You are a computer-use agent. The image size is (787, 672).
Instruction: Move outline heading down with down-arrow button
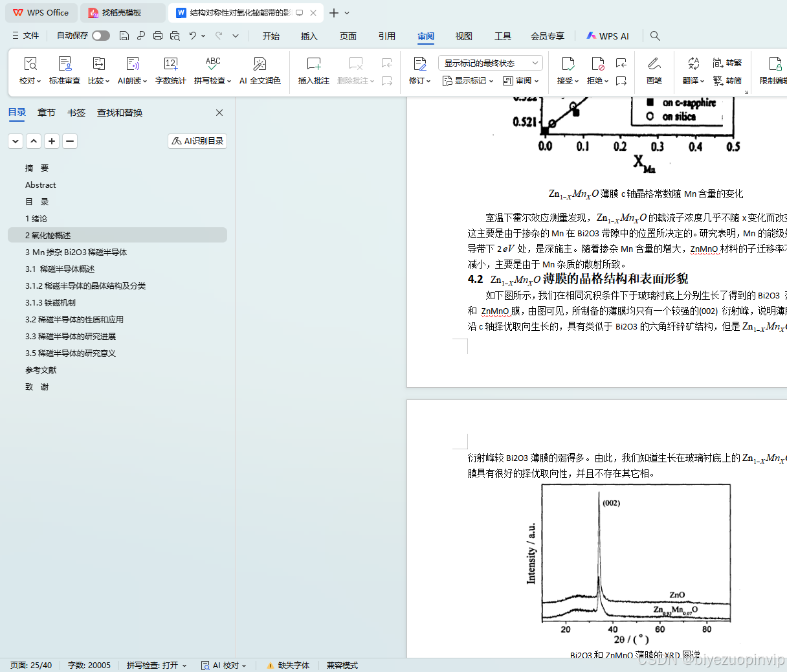16,141
